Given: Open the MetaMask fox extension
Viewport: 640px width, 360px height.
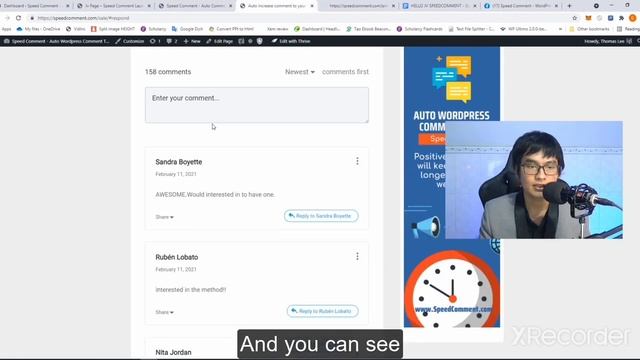Looking at the screenshot, I should pos(588,18).
